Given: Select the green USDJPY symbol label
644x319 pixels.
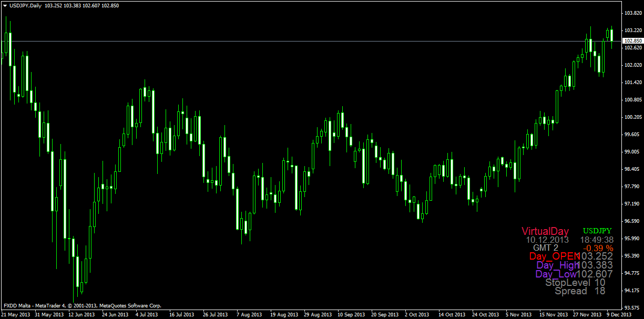Looking at the screenshot, I should [597, 231].
